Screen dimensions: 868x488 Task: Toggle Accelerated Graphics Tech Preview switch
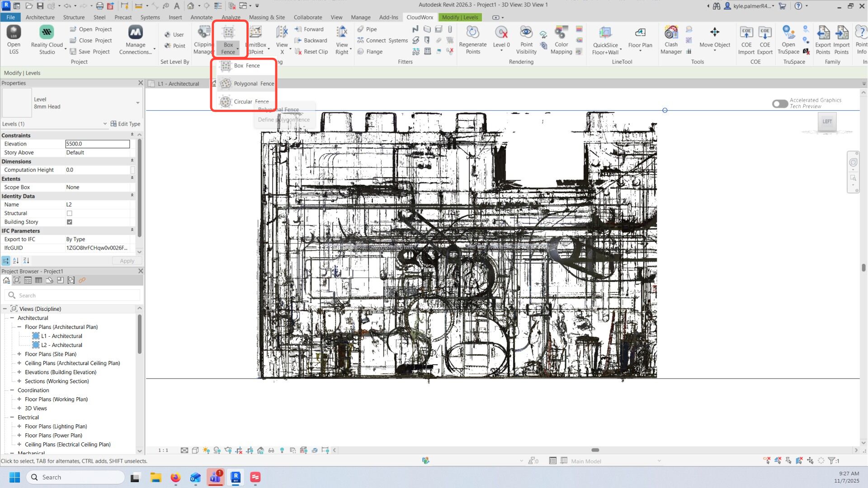click(780, 103)
